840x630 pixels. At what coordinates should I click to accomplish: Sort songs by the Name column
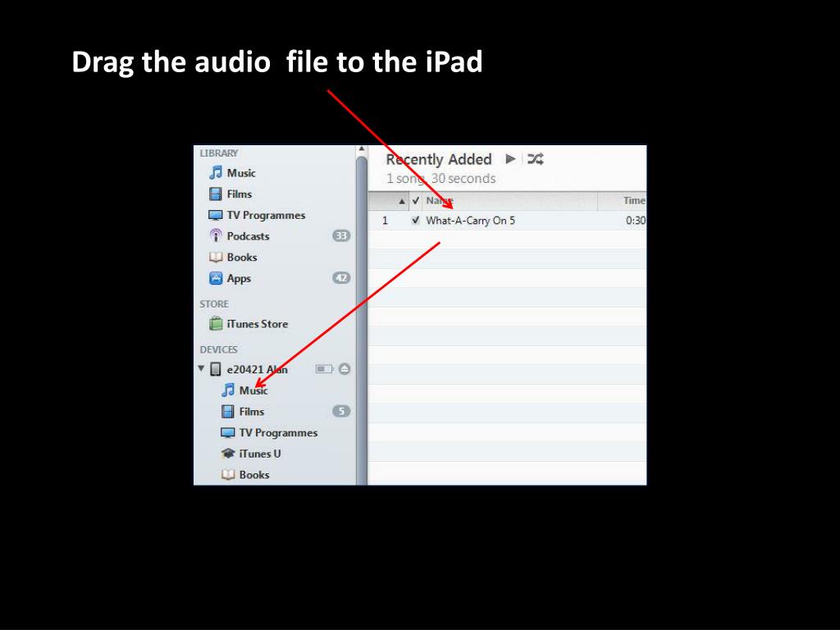click(x=509, y=201)
